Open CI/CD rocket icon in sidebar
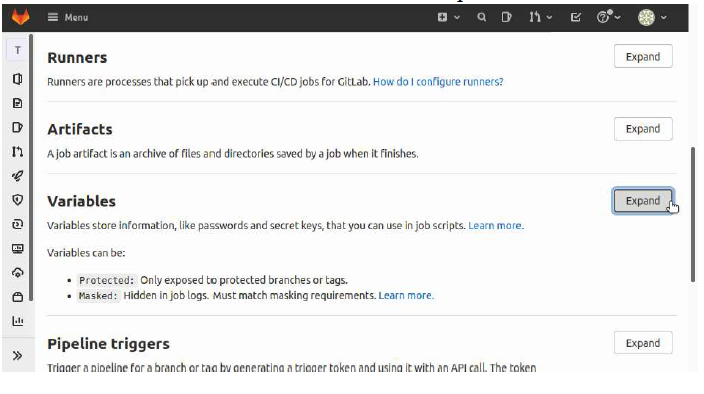The height and width of the screenshot is (394, 704). coord(18,176)
